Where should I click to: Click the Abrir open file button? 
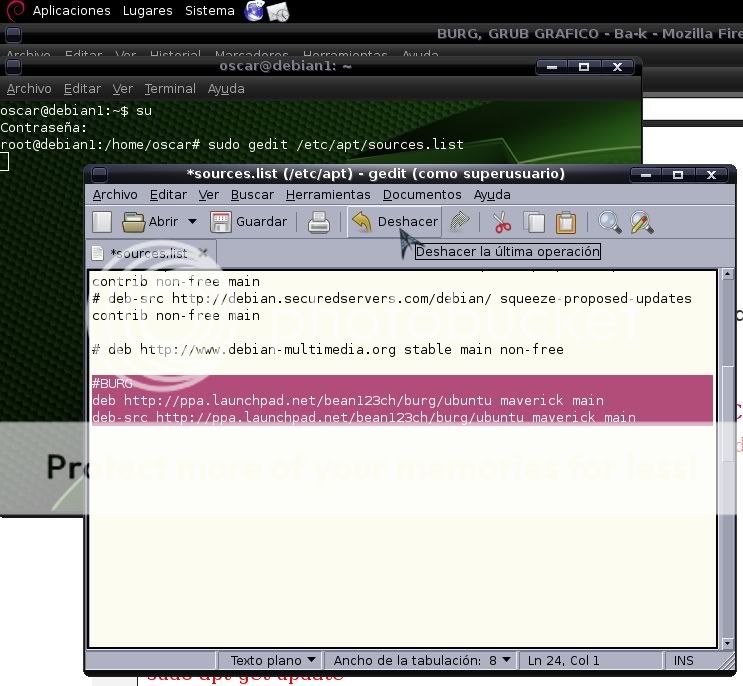click(x=151, y=222)
